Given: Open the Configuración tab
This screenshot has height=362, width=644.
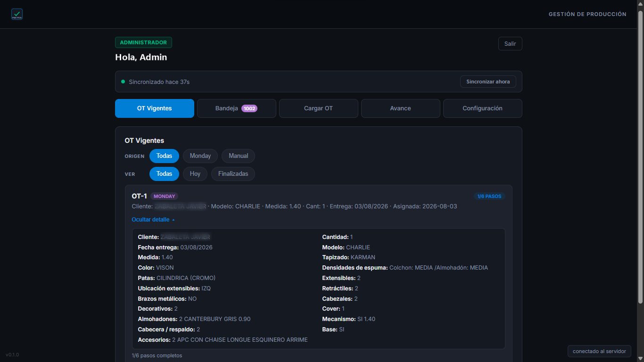Looking at the screenshot, I should coord(483,108).
